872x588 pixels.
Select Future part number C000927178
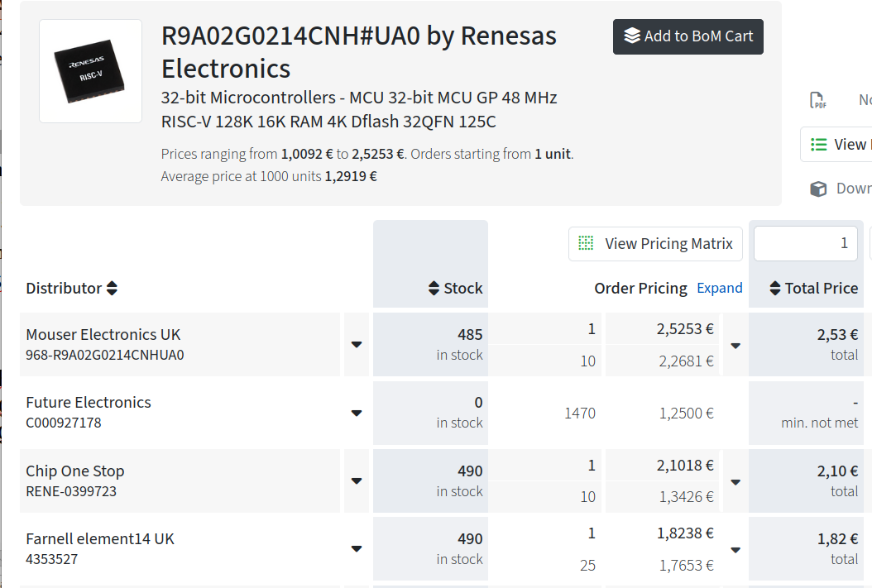pyautogui.click(x=64, y=423)
